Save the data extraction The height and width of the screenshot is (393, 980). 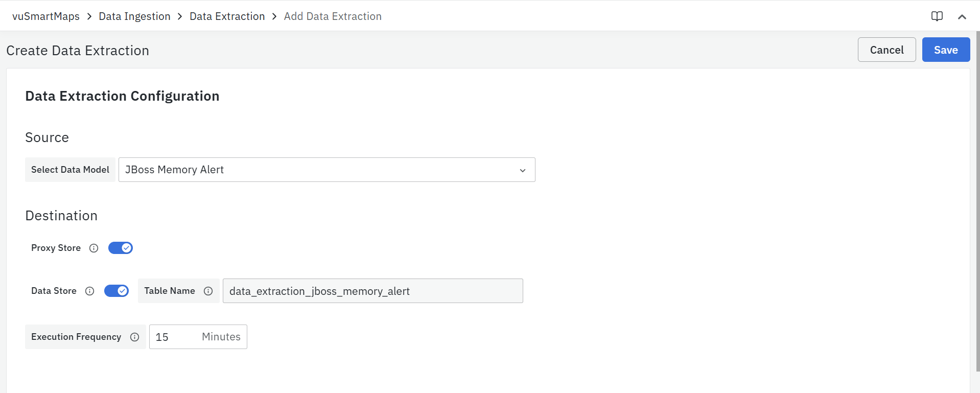click(946, 50)
